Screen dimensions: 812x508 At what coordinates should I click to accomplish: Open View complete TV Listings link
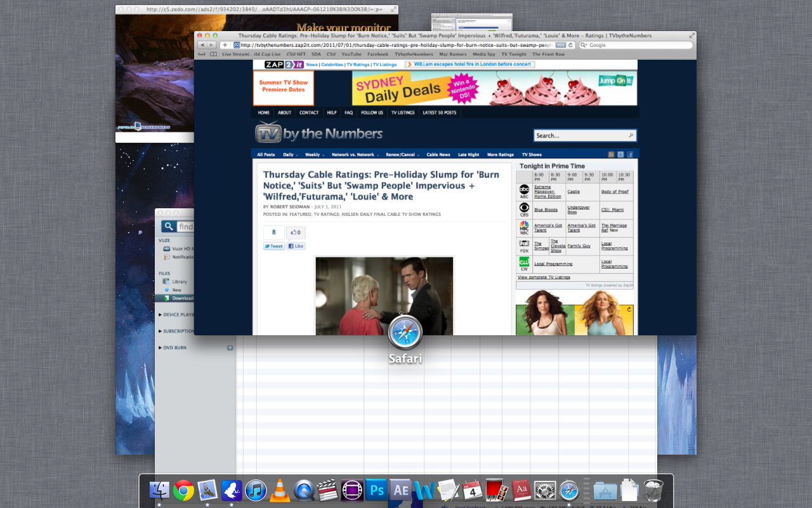click(544, 277)
